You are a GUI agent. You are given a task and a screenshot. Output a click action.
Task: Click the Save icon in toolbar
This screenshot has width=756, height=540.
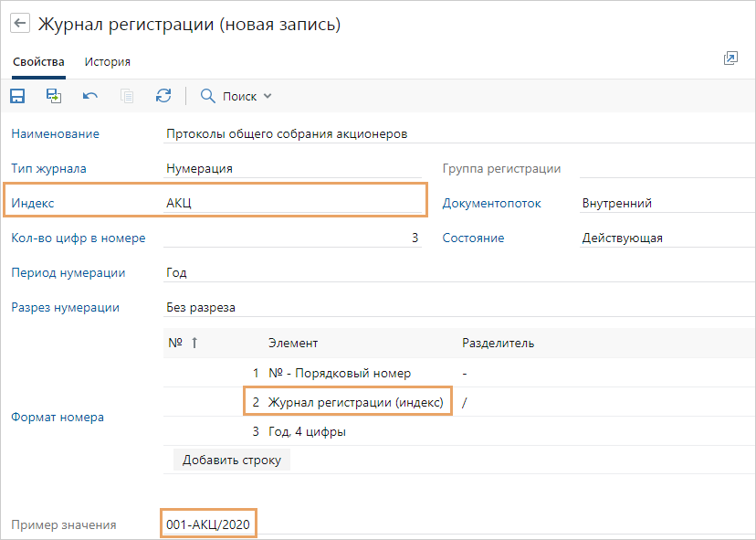[17, 96]
